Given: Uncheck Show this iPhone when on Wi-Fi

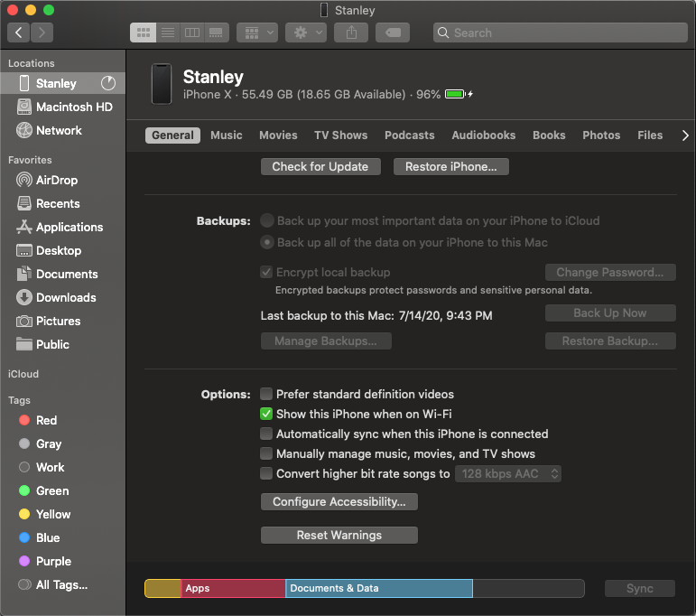Looking at the screenshot, I should [x=266, y=414].
